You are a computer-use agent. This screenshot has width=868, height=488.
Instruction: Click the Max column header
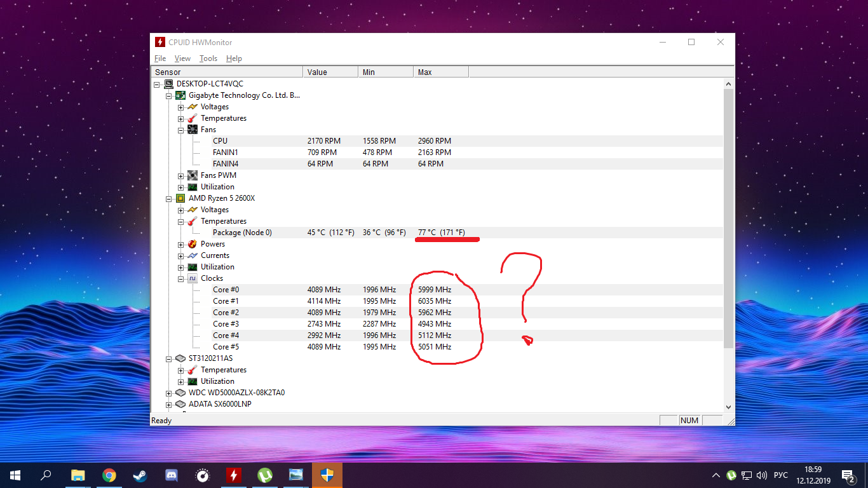coord(441,72)
